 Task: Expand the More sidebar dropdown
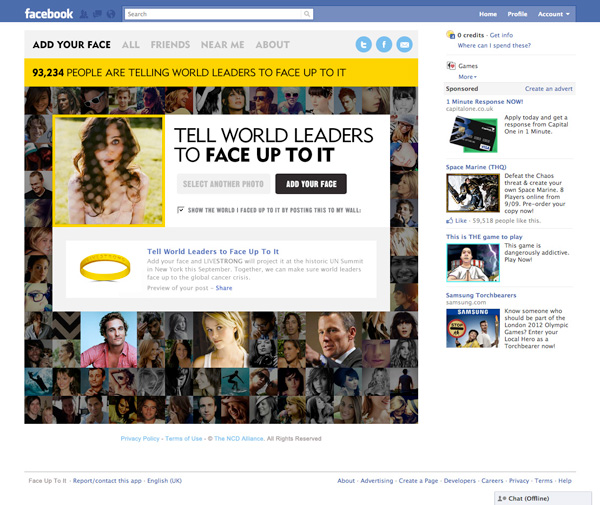pyautogui.click(x=467, y=77)
